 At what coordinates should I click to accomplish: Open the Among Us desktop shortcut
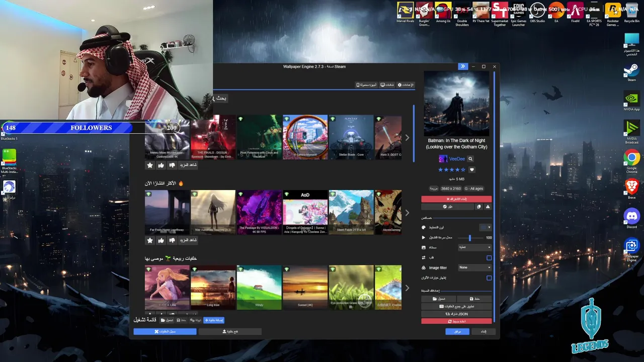click(443, 13)
